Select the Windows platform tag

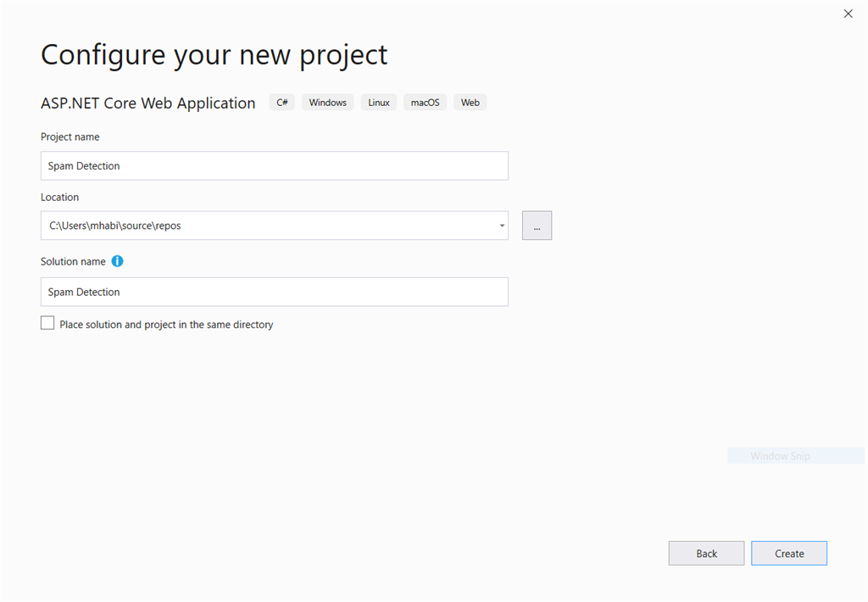327,103
